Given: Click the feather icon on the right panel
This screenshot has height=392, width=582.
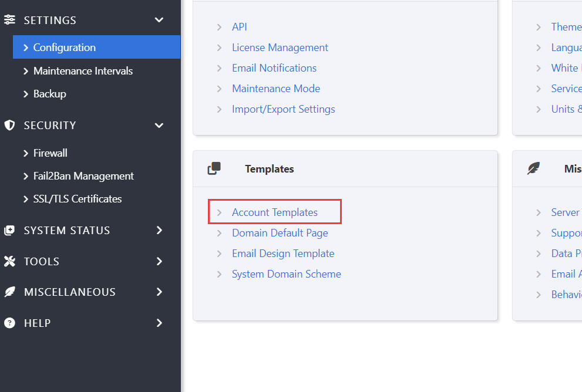Looking at the screenshot, I should [533, 169].
